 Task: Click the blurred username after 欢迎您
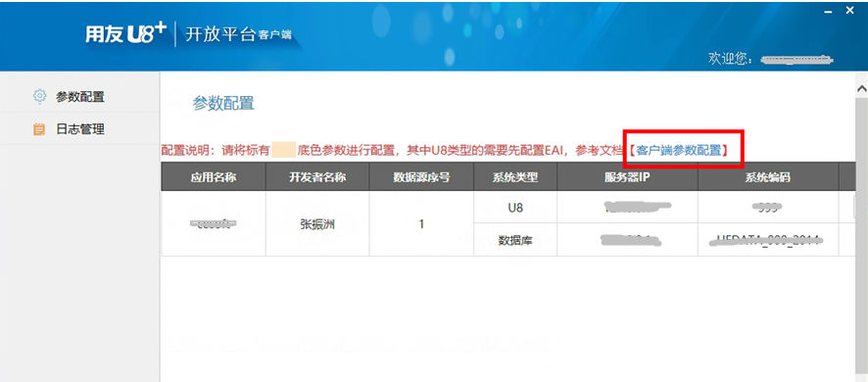coord(796,59)
